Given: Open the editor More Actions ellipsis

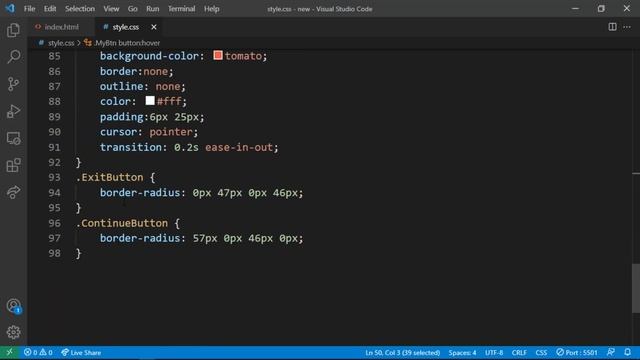Looking at the screenshot, I should (627, 27).
